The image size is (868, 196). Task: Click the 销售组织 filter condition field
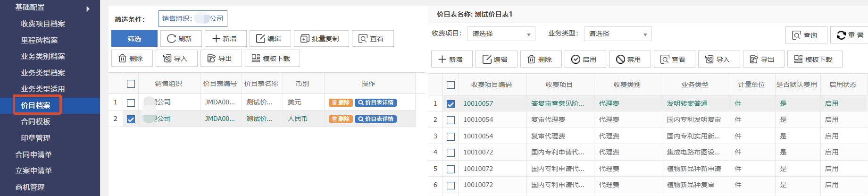tap(193, 19)
